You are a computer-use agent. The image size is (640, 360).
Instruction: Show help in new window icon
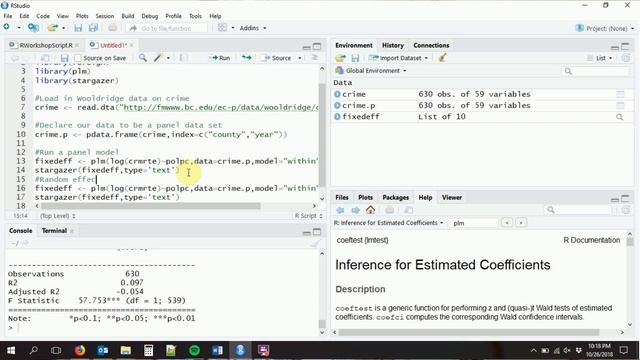(x=408, y=210)
